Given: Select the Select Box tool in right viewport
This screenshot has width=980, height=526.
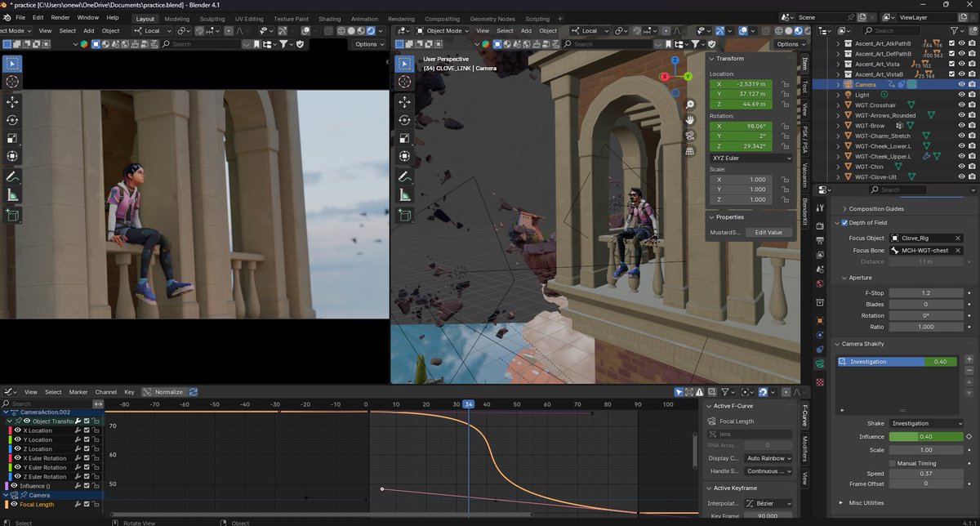Looking at the screenshot, I should click(x=403, y=63).
